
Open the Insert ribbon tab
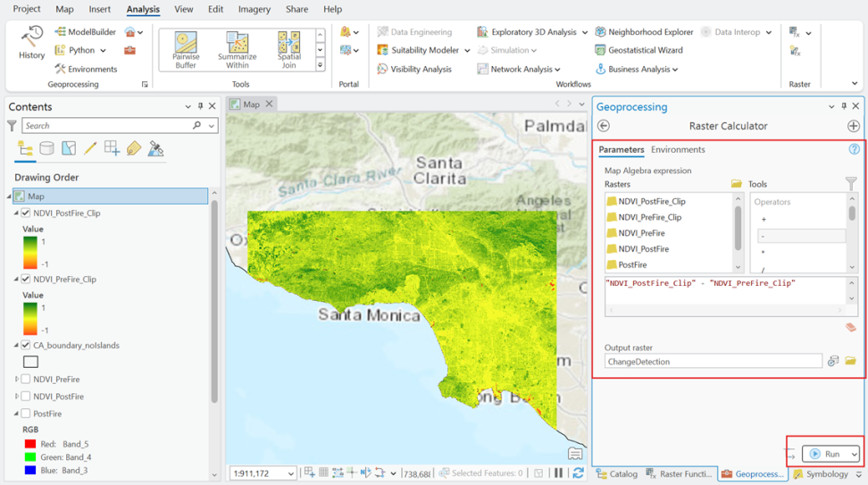(100, 10)
